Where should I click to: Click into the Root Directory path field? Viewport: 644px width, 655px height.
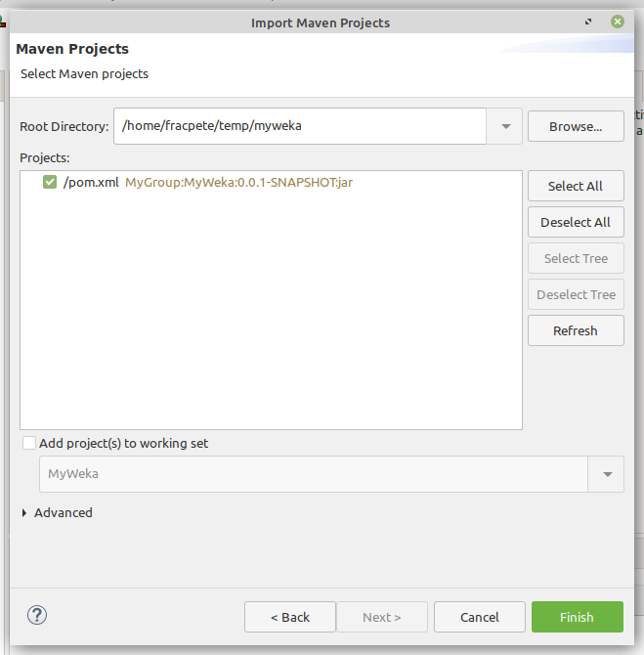[300, 126]
